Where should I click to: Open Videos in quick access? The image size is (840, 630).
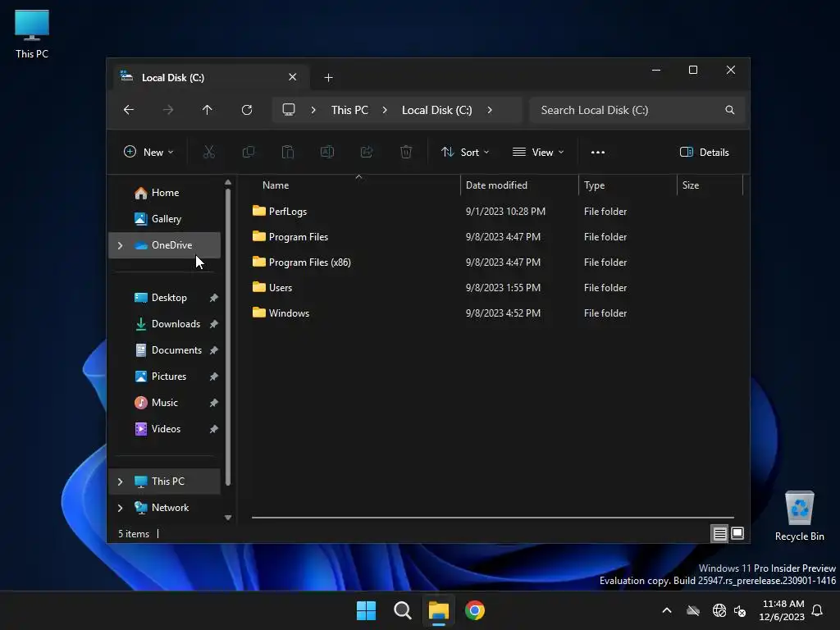tap(164, 429)
